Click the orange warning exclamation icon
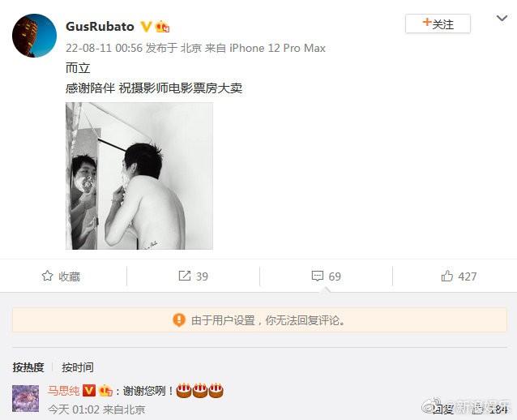 [x=179, y=319]
